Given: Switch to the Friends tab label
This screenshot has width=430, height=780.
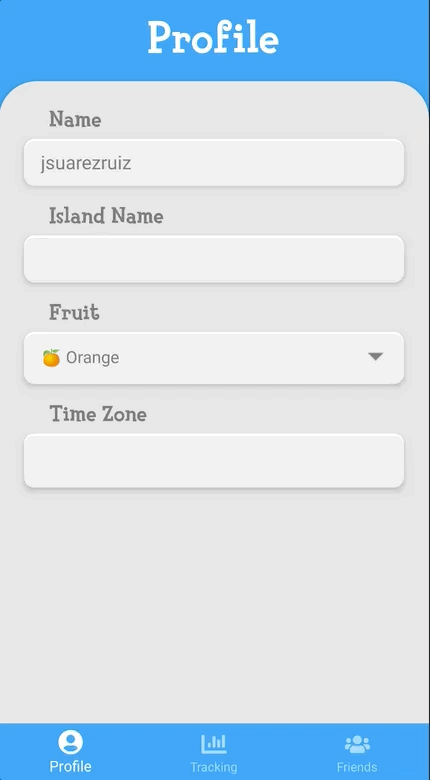Looking at the screenshot, I should pyautogui.click(x=357, y=767).
